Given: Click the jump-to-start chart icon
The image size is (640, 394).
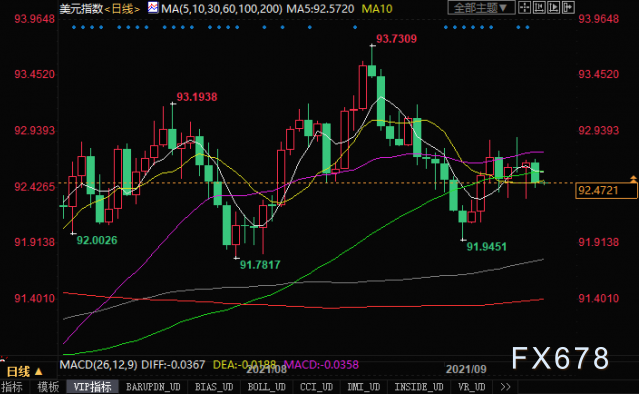Looking at the screenshot, I should pyautogui.click(x=539, y=7).
